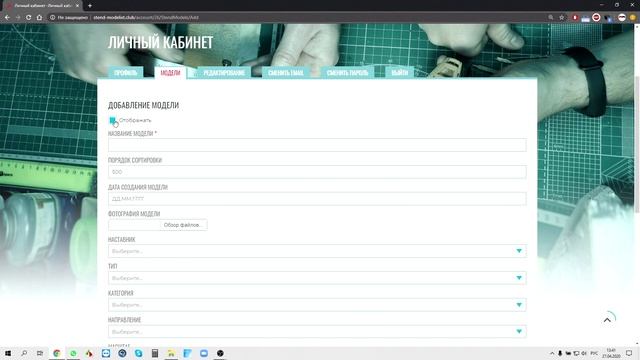Reload the page with refresh icon
Screen dimensions: 640x360
[29, 18]
